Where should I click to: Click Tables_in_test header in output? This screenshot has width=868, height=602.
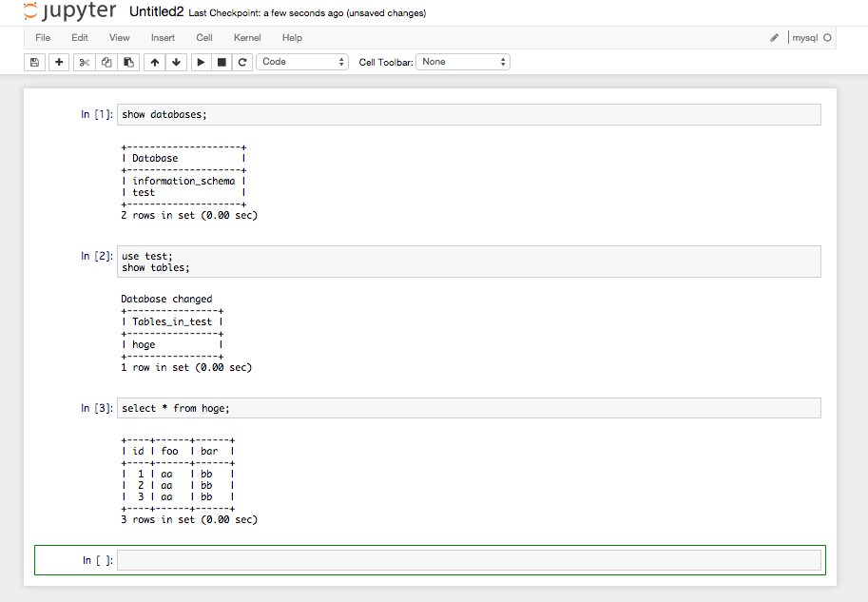pos(172,321)
